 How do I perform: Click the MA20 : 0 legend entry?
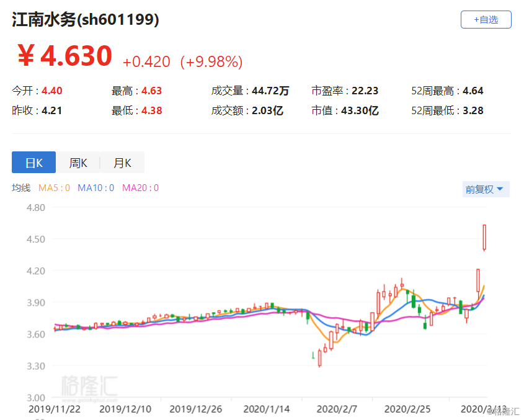tap(140, 188)
